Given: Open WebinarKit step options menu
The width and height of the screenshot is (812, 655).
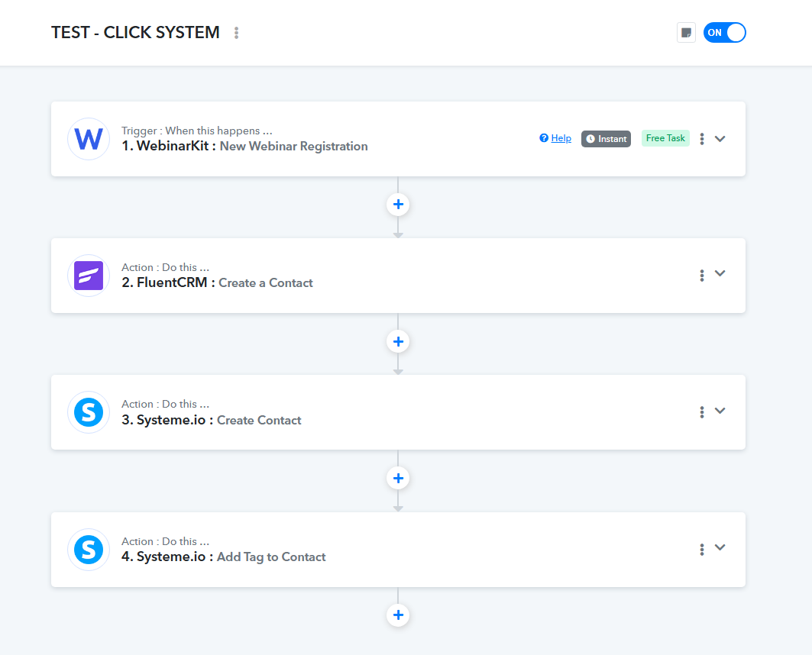Looking at the screenshot, I should [702, 139].
